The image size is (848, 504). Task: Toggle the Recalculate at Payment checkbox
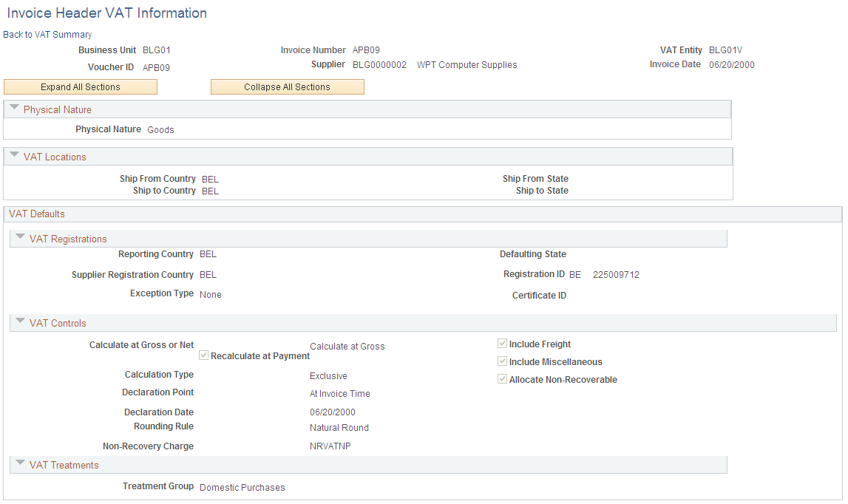[x=203, y=355]
